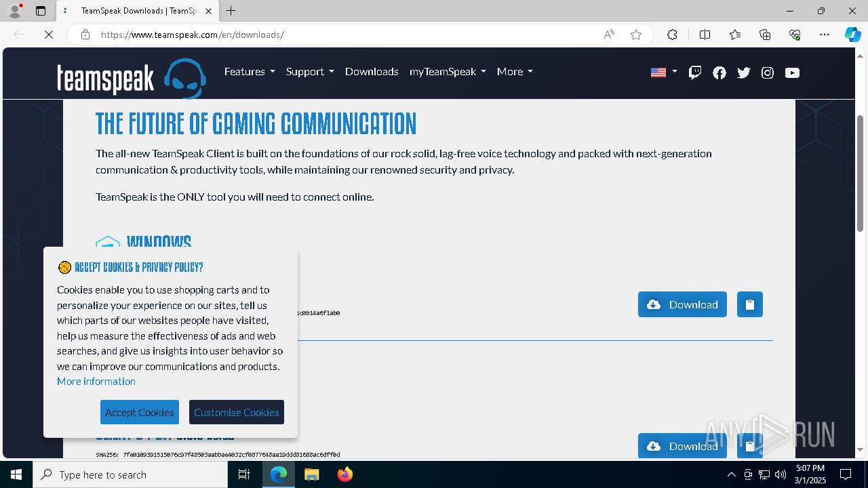Open language flag selector dropdown
Viewport: 868px width, 488px height.
pos(664,73)
